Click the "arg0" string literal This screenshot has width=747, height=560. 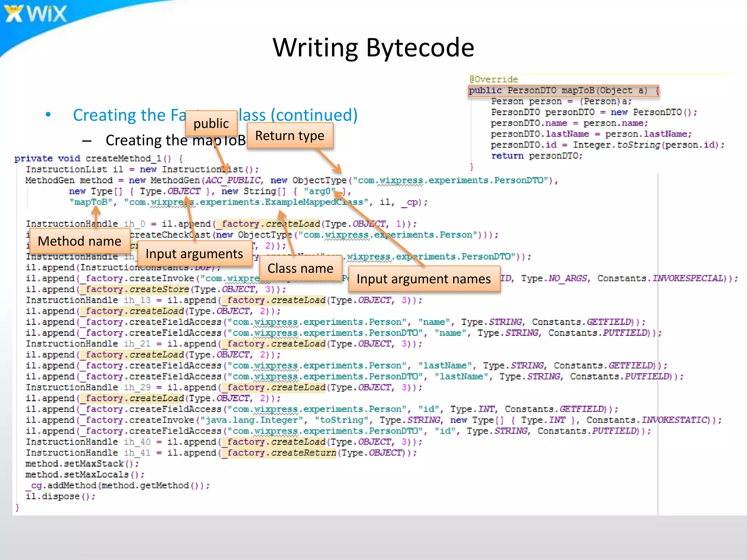[x=319, y=191]
